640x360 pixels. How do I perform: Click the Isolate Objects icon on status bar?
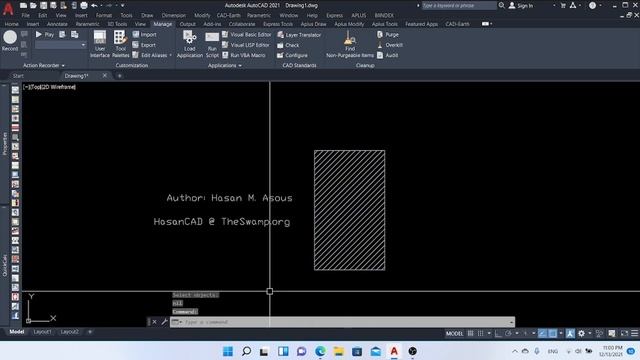(x=600, y=333)
